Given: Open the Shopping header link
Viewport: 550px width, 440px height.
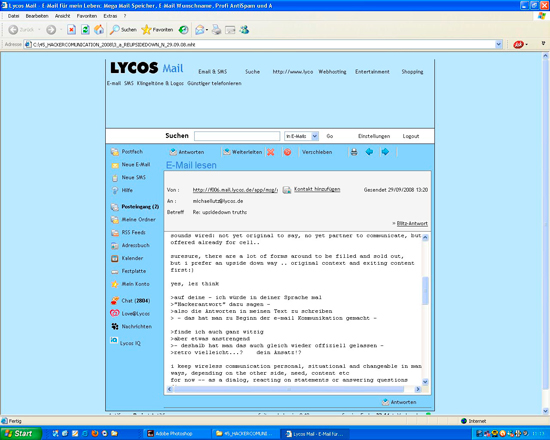Looking at the screenshot, I should 412,72.
